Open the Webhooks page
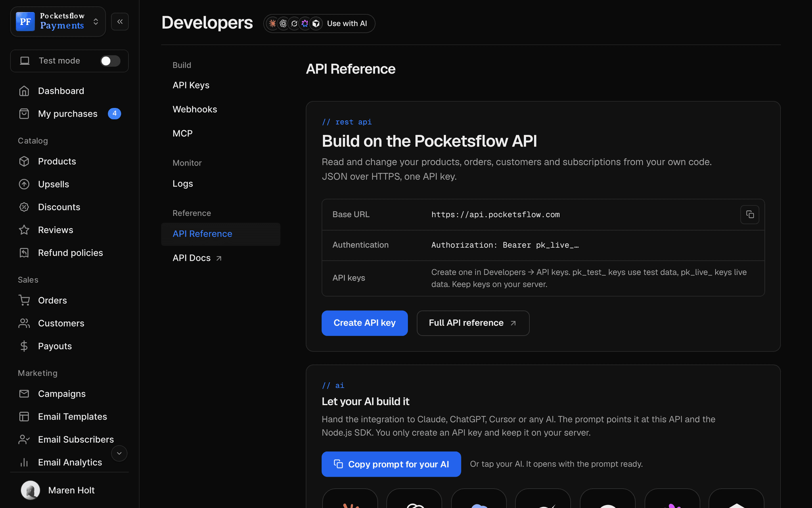Viewport: 812px width, 508px height. [195, 109]
